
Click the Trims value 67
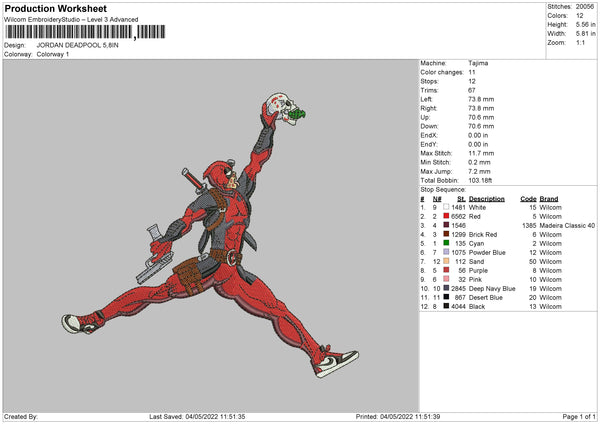472,90
